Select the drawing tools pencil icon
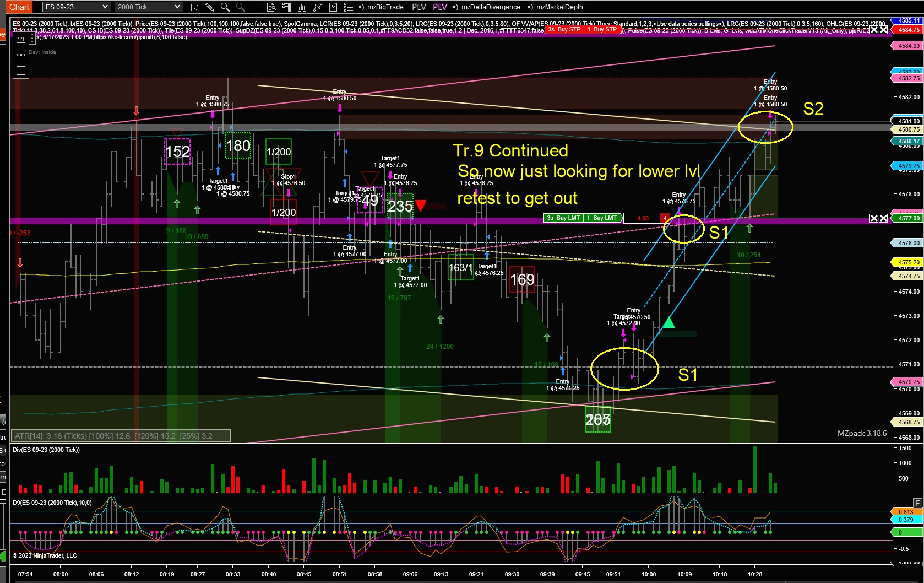The width and height of the screenshot is (924, 583). pos(210,7)
